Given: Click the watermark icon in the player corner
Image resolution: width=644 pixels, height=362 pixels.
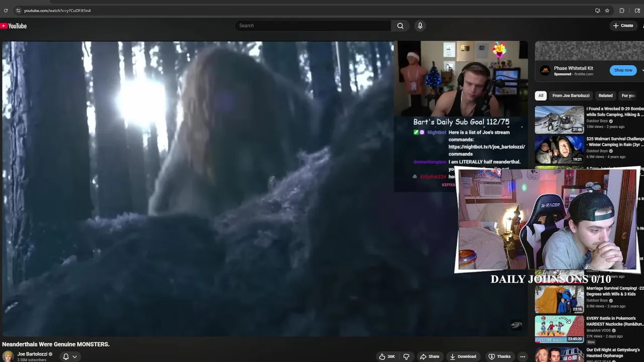Looking at the screenshot, I should click(x=517, y=325).
